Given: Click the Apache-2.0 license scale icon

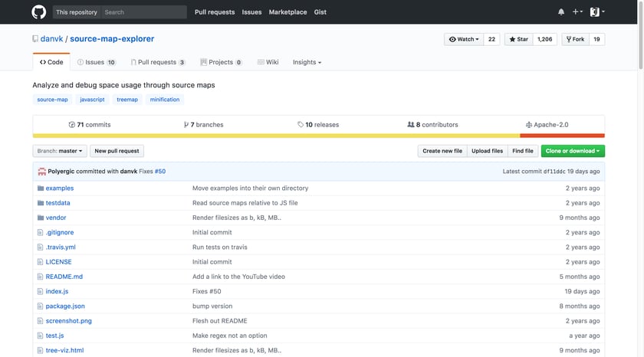Looking at the screenshot, I should pyautogui.click(x=529, y=125).
